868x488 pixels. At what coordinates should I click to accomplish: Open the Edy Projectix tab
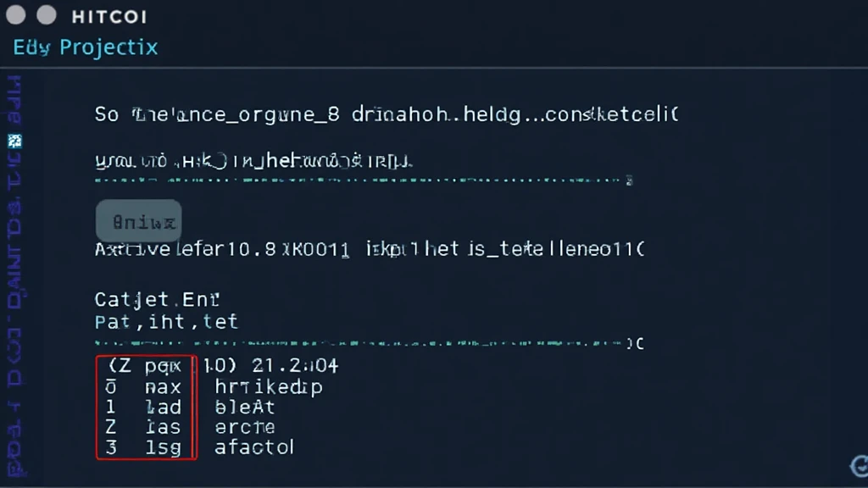86,47
